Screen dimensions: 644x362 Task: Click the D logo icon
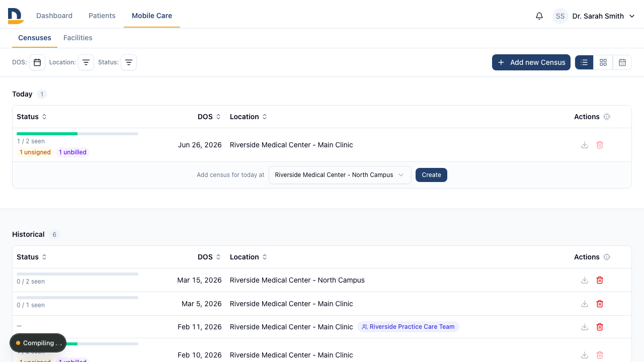pyautogui.click(x=16, y=16)
